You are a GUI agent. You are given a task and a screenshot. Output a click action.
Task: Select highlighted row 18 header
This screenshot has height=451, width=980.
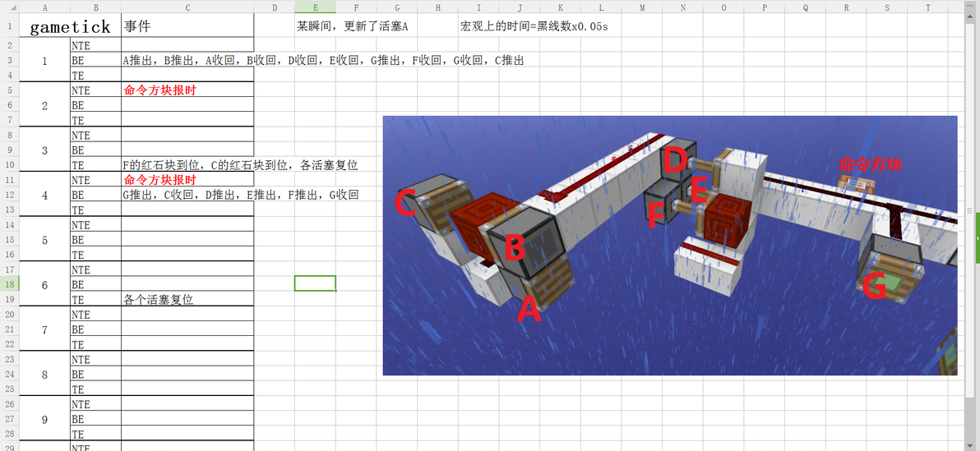click(x=9, y=285)
